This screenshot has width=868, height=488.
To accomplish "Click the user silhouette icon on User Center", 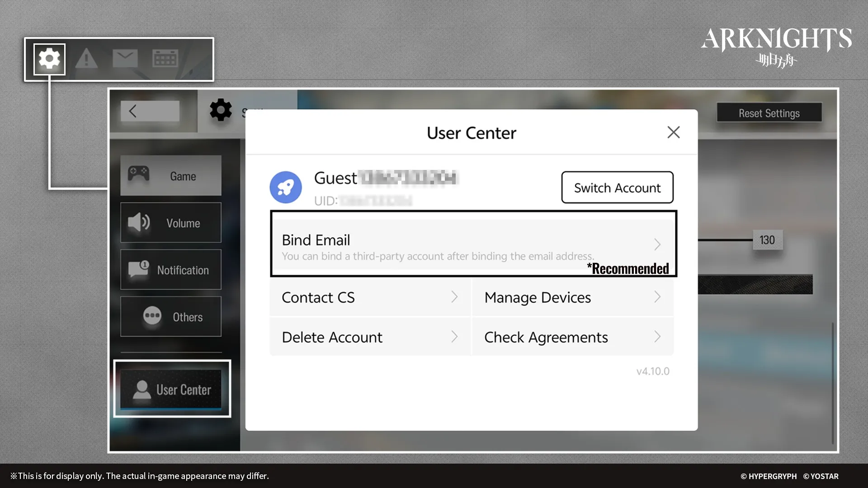I will tap(142, 389).
